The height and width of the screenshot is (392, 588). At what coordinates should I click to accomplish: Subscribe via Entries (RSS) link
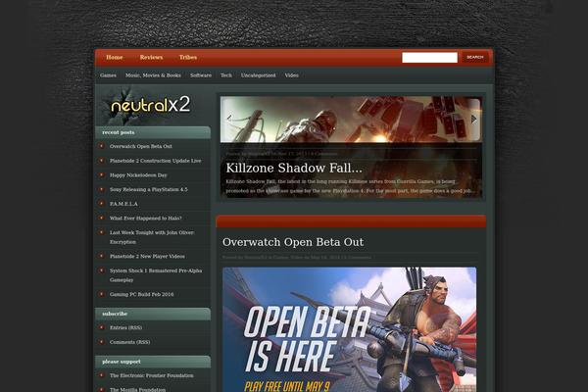point(125,328)
